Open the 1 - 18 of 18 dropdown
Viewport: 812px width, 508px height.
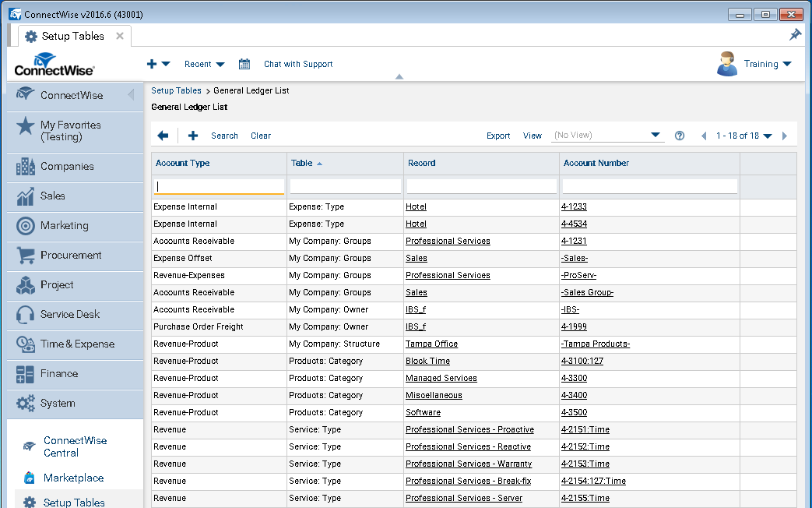[743, 136]
